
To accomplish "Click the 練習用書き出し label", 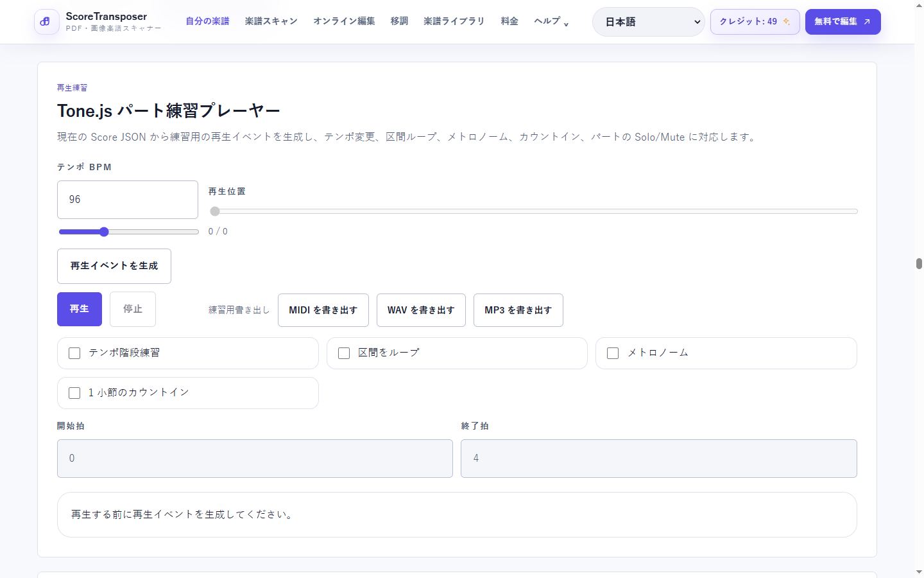I will pos(239,310).
